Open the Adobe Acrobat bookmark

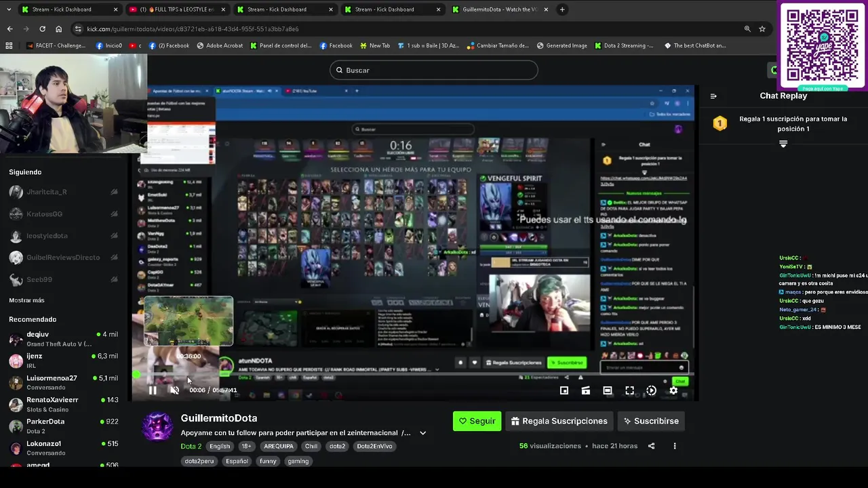point(220,45)
